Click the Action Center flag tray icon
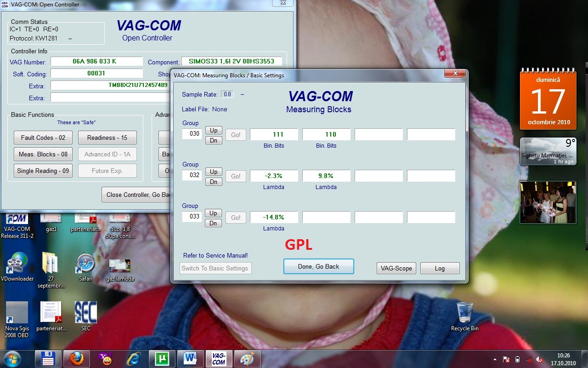588x368 pixels. (x=506, y=359)
